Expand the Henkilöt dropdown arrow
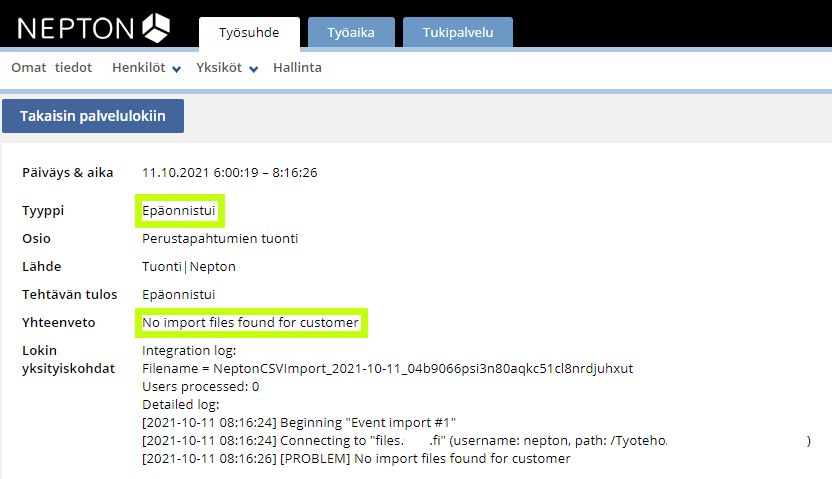Image resolution: width=832 pixels, height=479 pixels. coord(177,69)
